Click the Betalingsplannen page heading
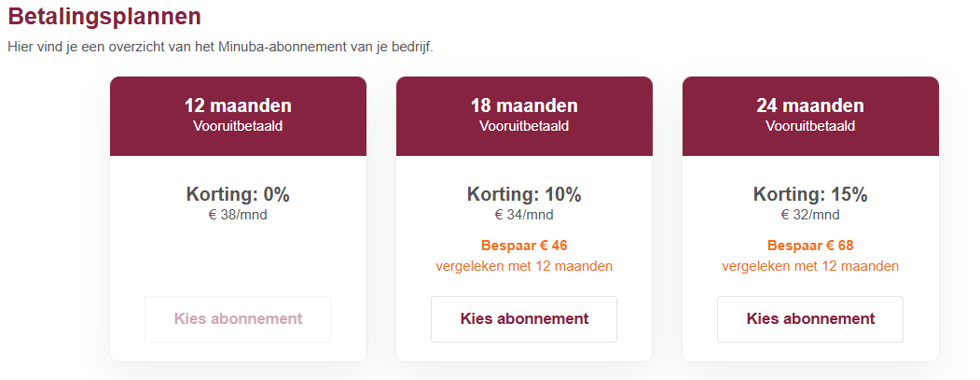 tap(104, 16)
